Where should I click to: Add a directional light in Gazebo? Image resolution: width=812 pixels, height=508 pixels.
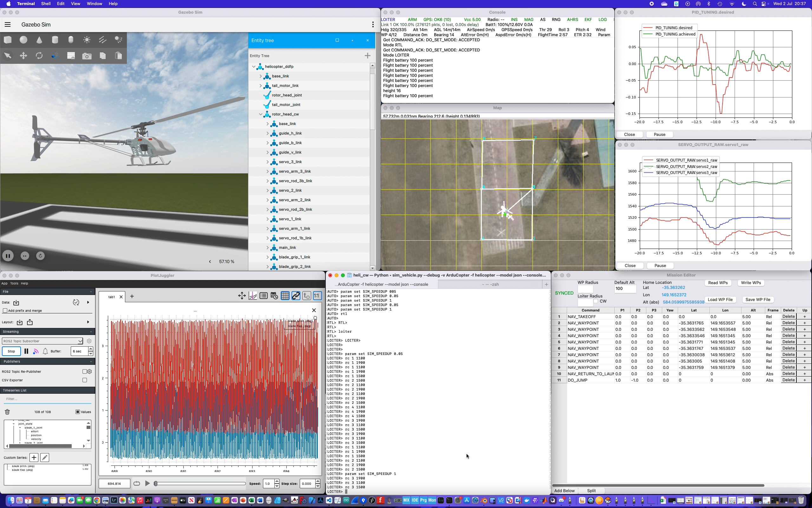pos(103,40)
